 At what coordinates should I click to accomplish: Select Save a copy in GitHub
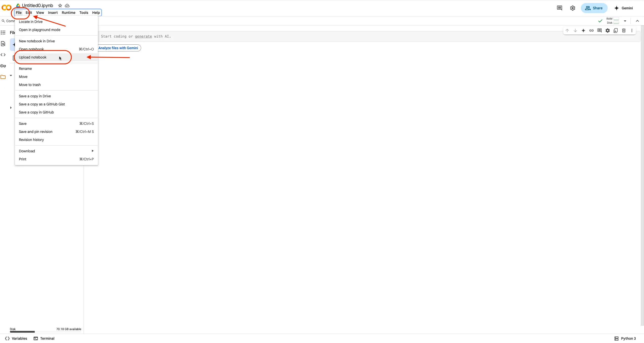[56, 112]
